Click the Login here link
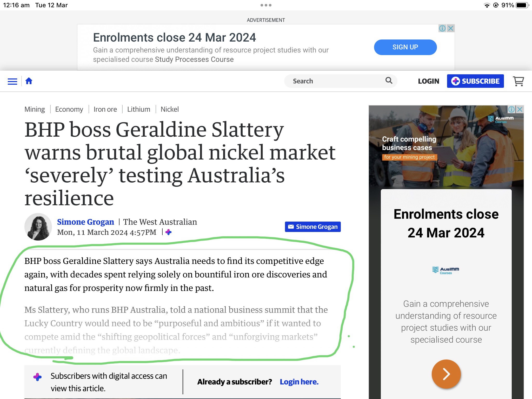 pyautogui.click(x=299, y=382)
